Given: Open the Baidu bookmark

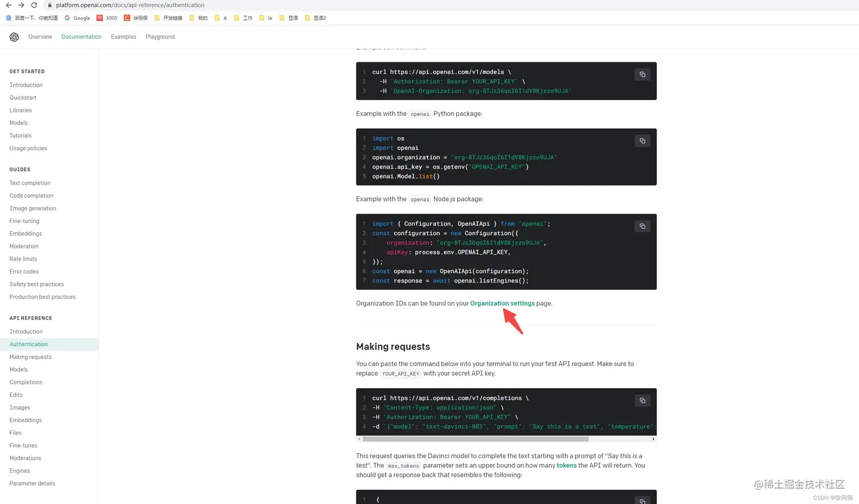Looking at the screenshot, I should 32,18.
